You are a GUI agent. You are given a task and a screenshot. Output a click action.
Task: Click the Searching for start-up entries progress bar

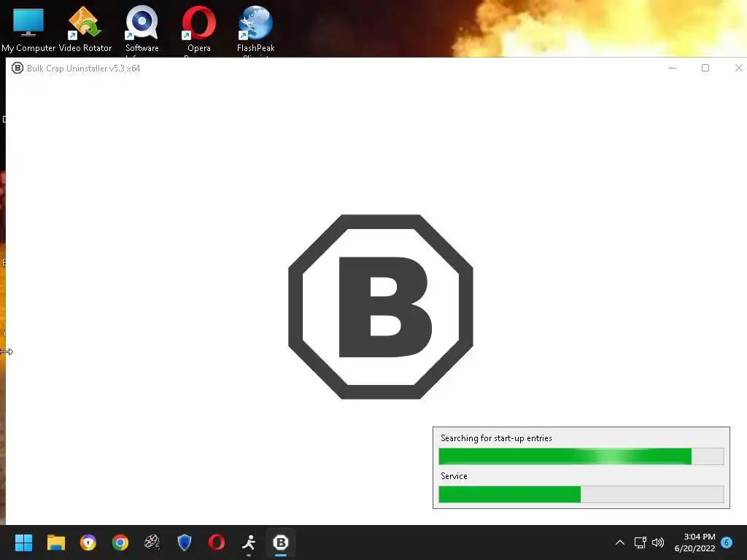click(581, 456)
